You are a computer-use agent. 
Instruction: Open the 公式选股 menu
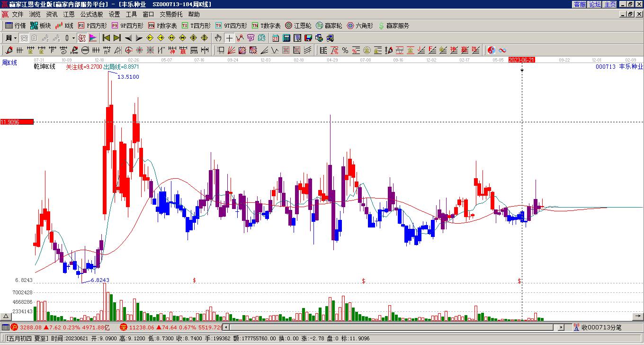tap(92, 15)
